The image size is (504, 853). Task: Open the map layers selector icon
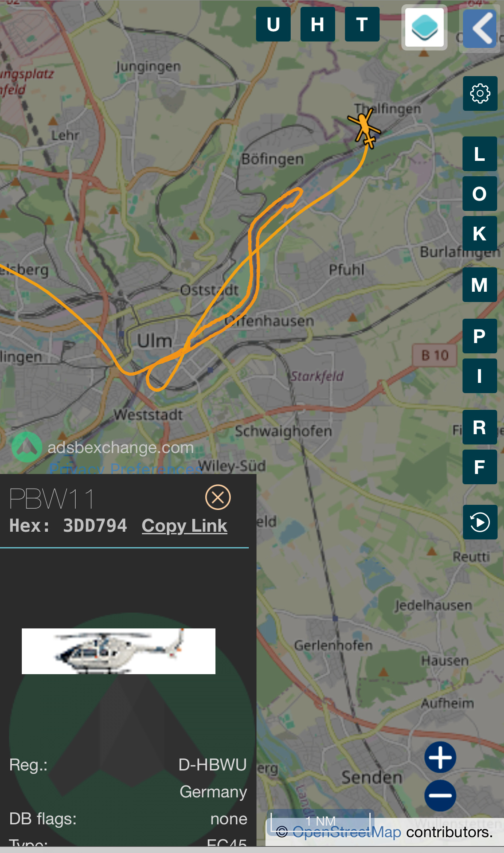(x=424, y=27)
